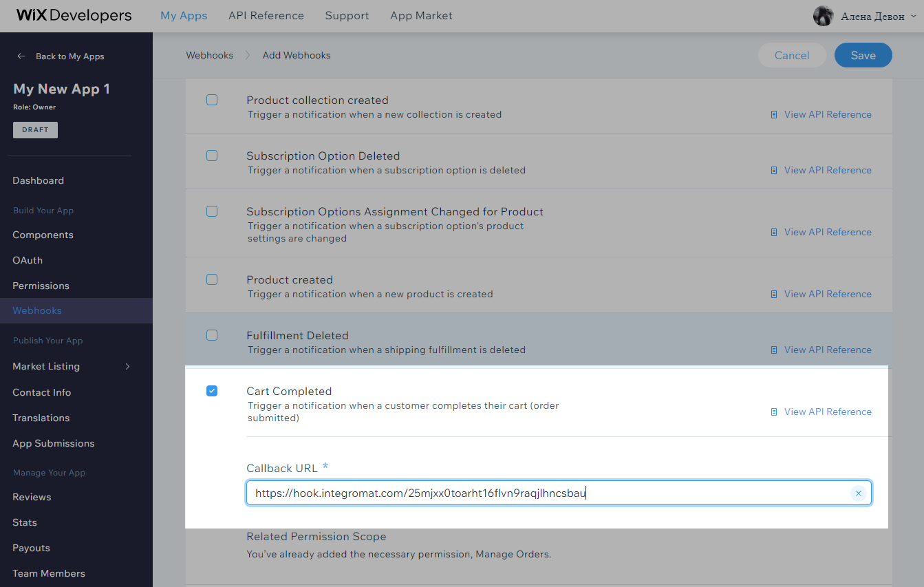Expand the Market Listing submenu chevron
This screenshot has height=587, width=924.
point(127,367)
